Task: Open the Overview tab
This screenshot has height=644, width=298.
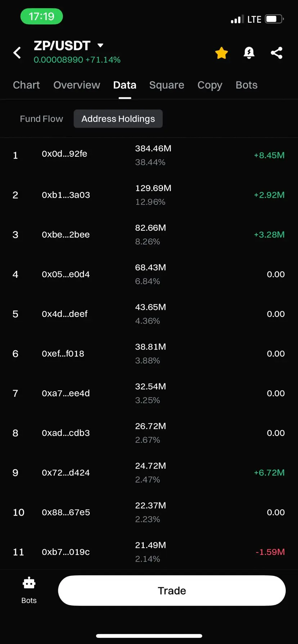Action: [77, 85]
